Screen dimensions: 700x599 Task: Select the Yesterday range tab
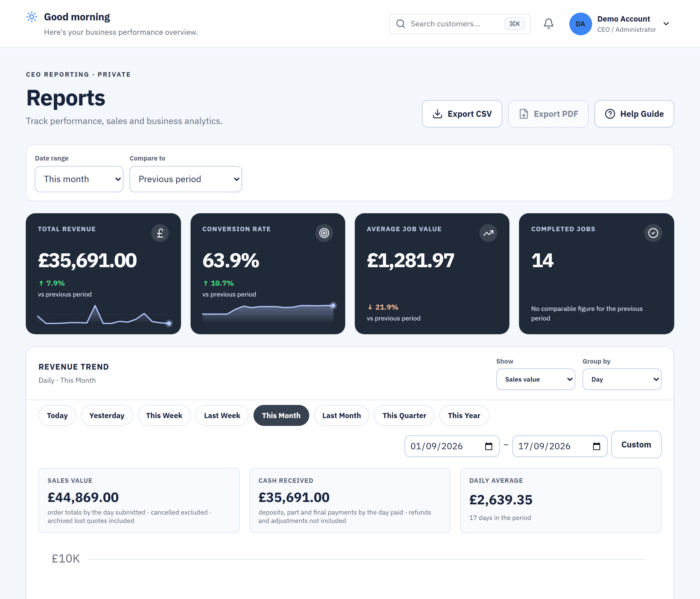click(107, 415)
